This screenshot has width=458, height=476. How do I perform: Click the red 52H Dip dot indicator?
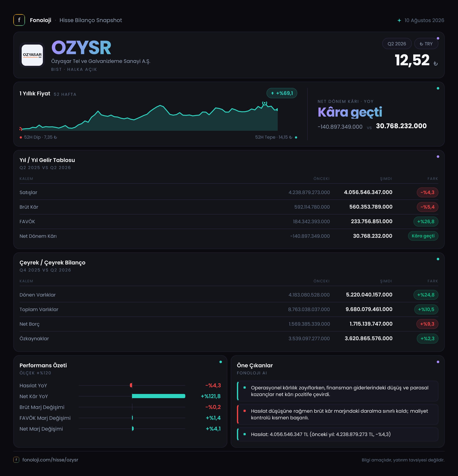21,137
